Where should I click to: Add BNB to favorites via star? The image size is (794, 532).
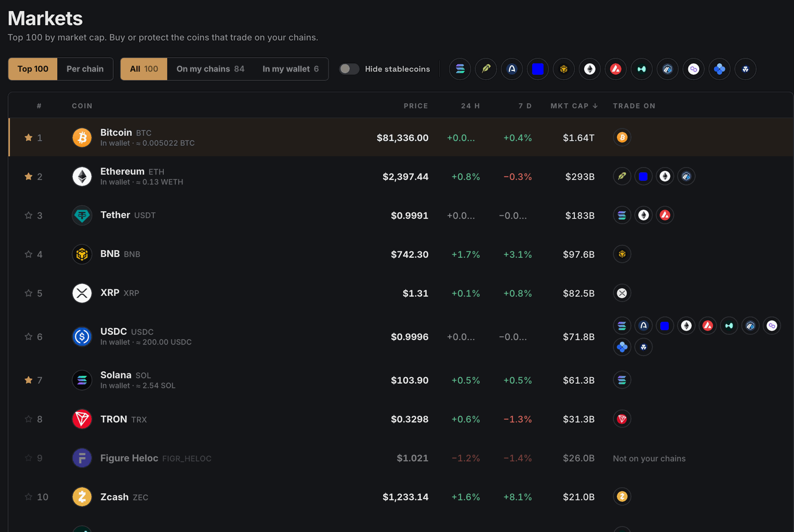[x=28, y=254]
